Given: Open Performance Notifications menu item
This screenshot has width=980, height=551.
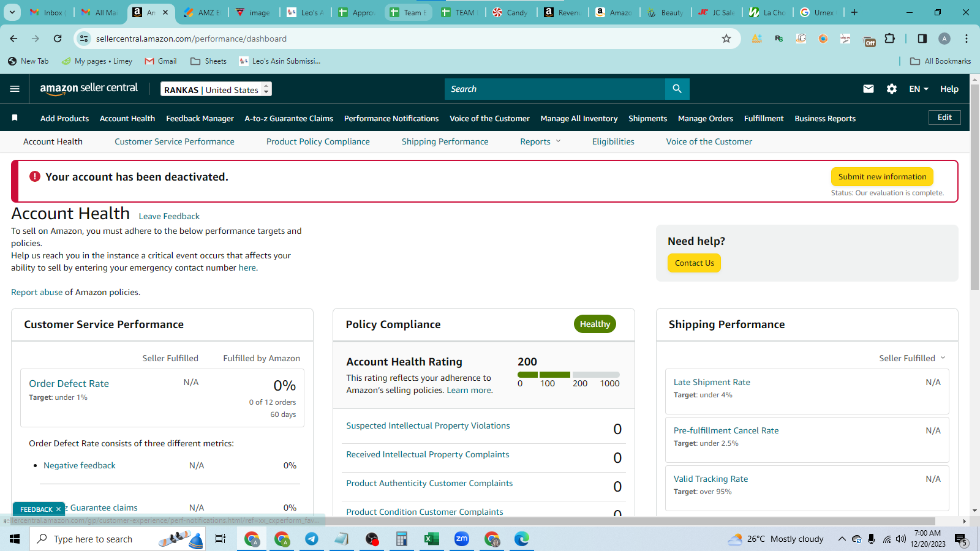Looking at the screenshot, I should pos(391,119).
